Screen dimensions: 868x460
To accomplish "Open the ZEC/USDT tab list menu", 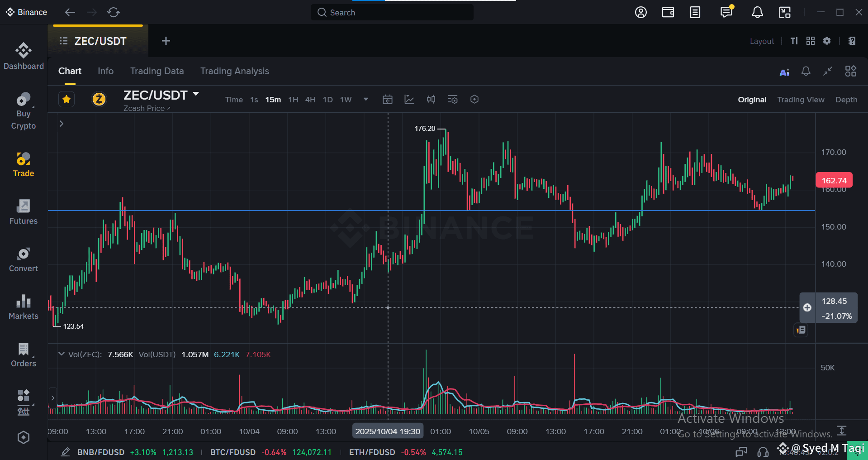I will click(x=64, y=41).
